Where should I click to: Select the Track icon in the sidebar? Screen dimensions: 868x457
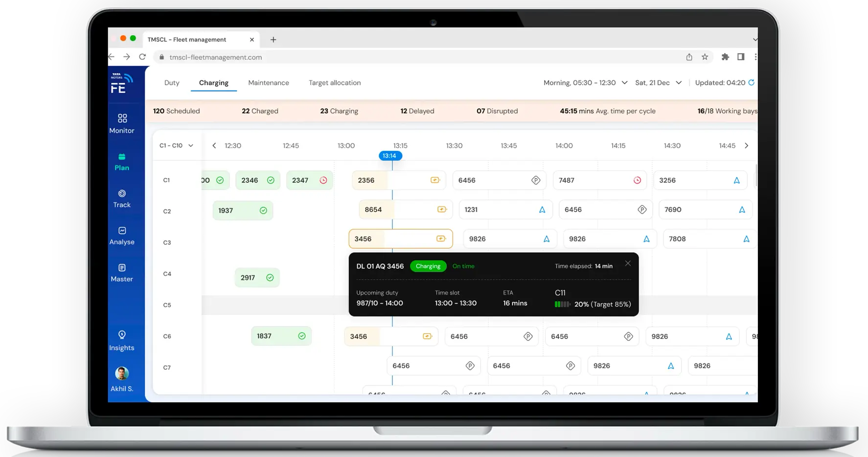(121, 194)
